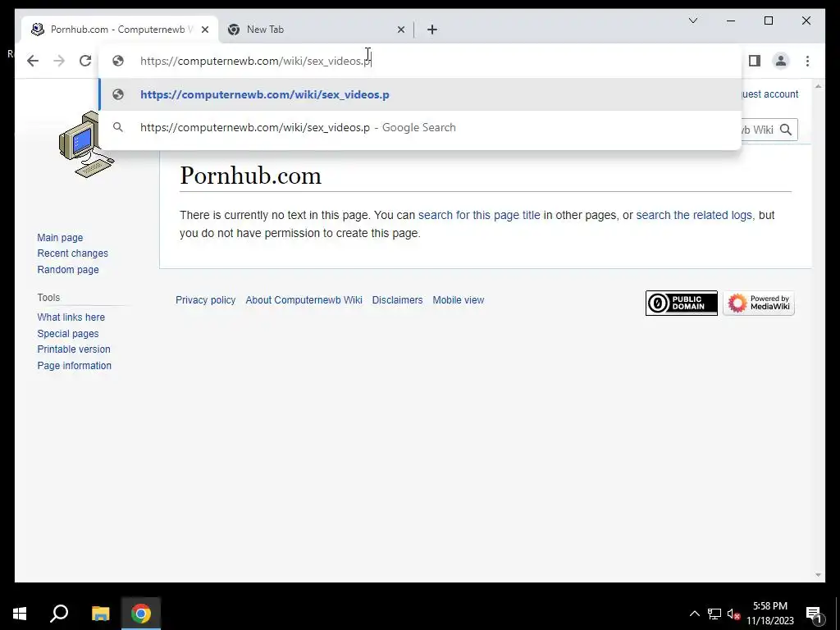Image resolution: width=840 pixels, height=630 pixels.
Task: Click the Chrome taskbar icon
Action: [x=141, y=614]
